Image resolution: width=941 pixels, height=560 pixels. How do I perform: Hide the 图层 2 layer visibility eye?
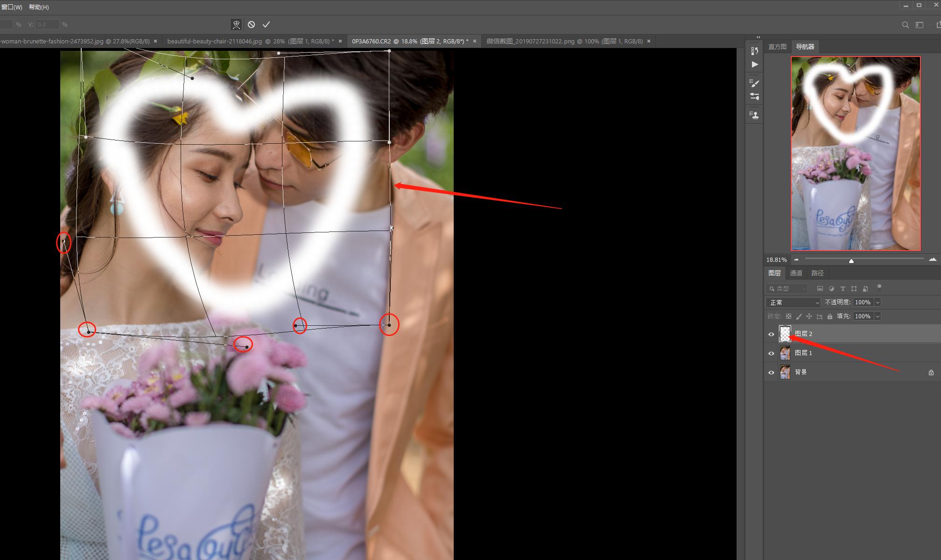click(771, 334)
